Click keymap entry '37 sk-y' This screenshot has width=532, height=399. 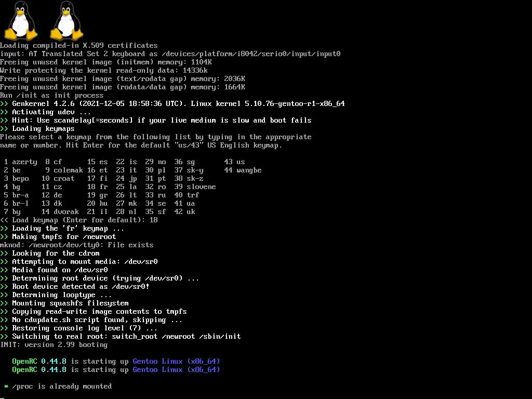click(189, 170)
